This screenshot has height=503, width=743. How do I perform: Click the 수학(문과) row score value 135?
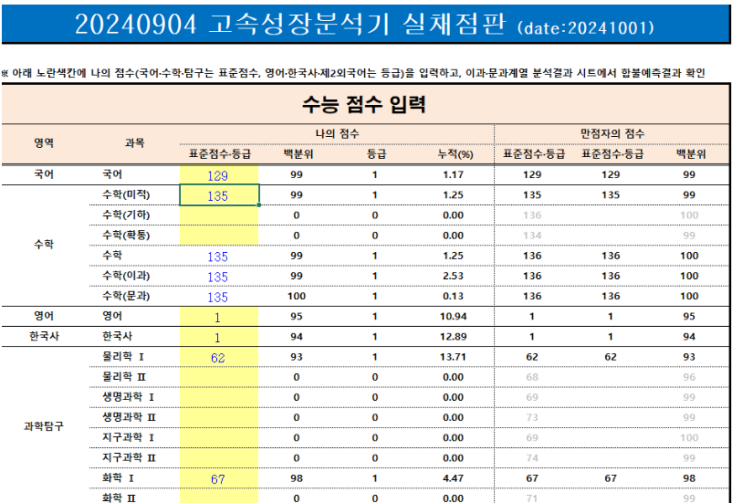[218, 297]
